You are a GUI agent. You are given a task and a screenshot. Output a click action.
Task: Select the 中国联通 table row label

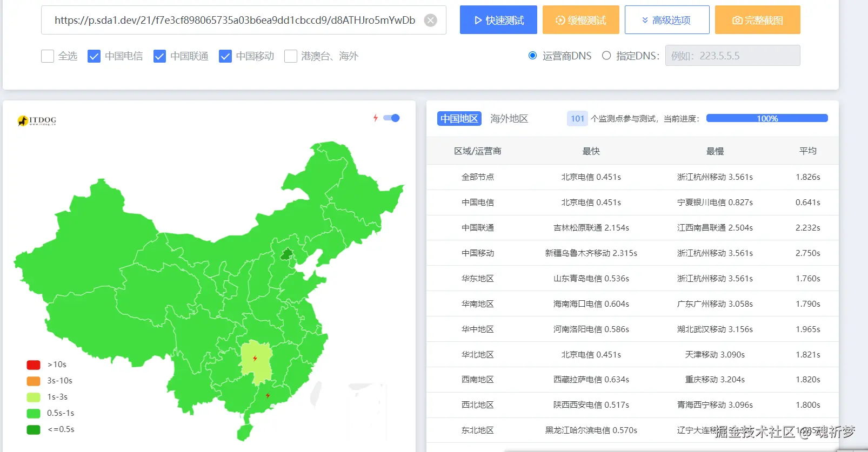tap(477, 228)
